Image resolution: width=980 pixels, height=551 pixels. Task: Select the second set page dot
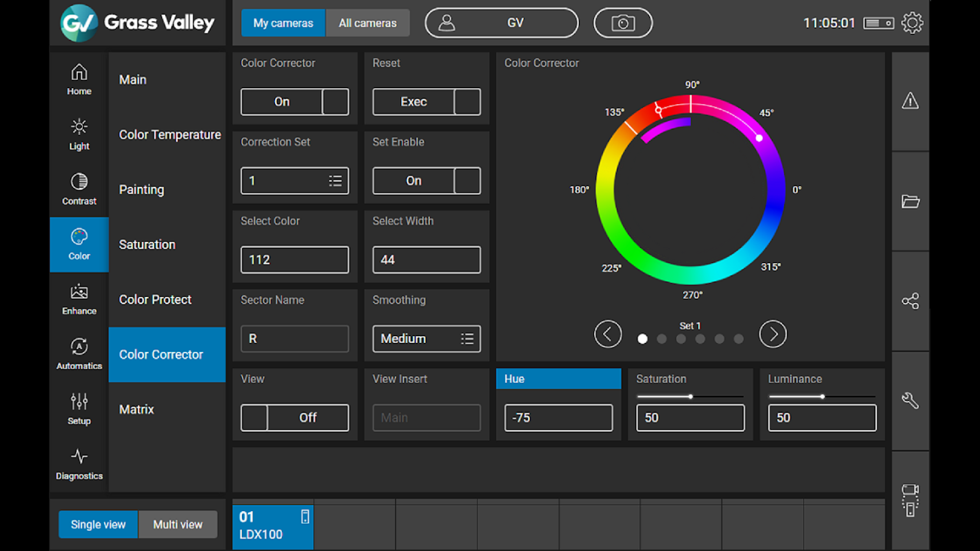(x=662, y=339)
